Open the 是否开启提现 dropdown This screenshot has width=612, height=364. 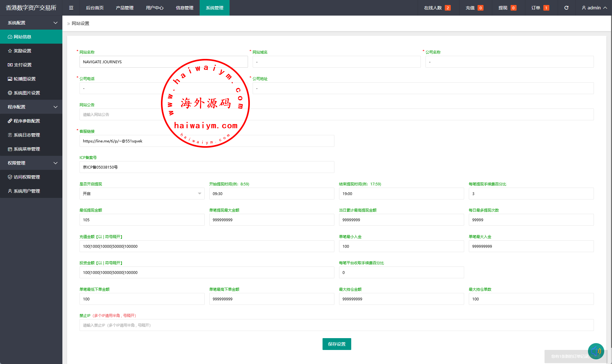tap(142, 194)
